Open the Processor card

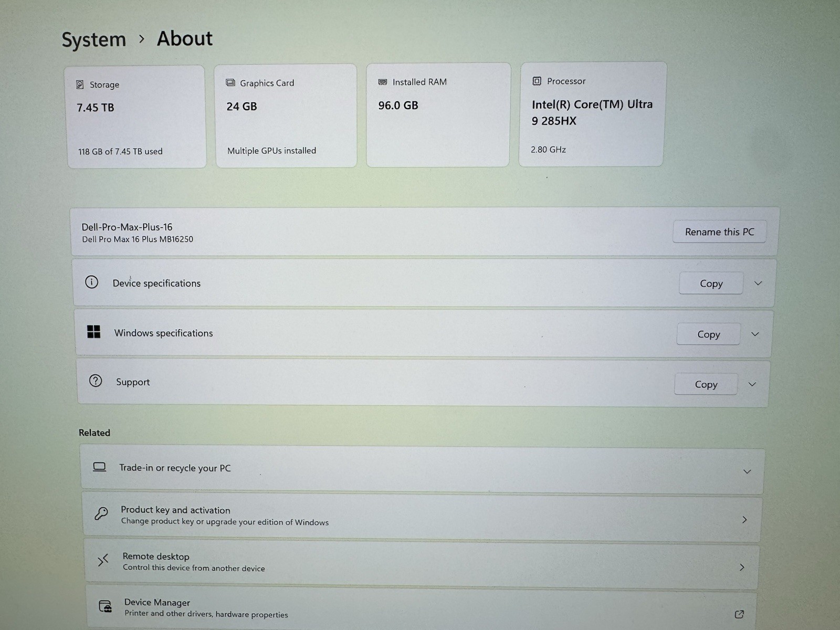click(x=592, y=114)
